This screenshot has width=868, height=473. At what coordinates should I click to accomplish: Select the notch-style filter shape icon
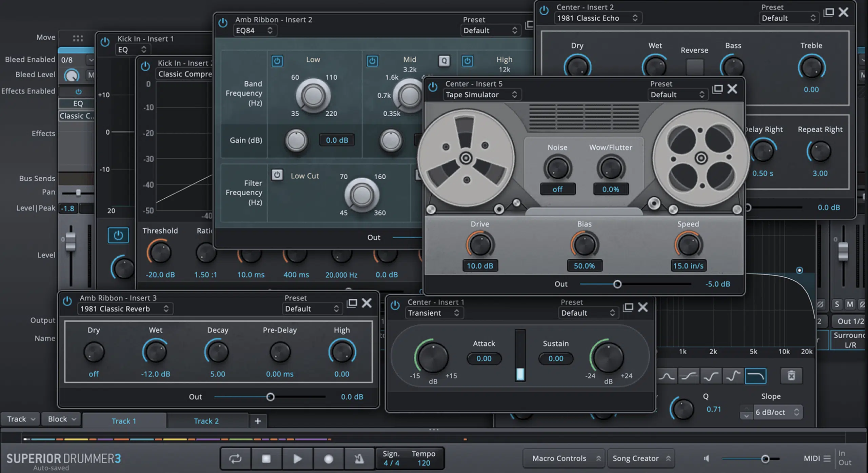tap(733, 376)
